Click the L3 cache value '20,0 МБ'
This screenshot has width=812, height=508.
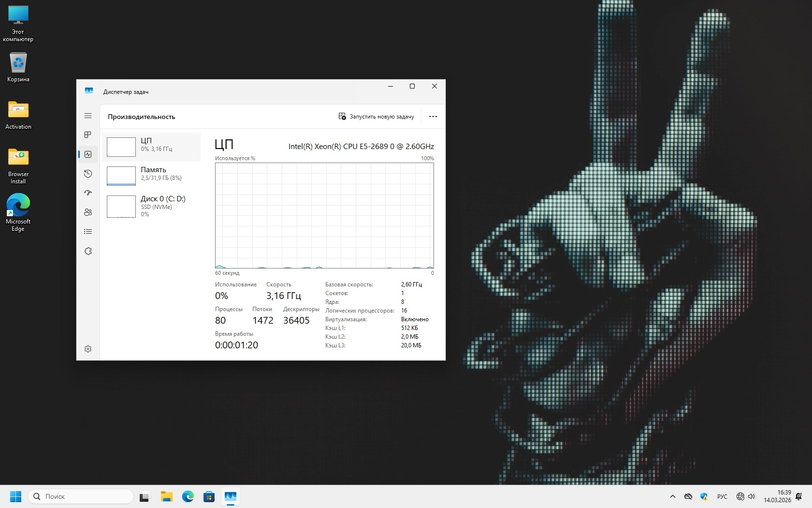tap(411, 345)
